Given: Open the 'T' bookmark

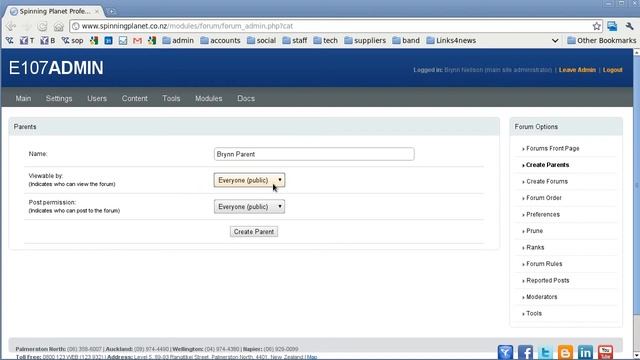Looking at the screenshot, I should click(27, 40).
